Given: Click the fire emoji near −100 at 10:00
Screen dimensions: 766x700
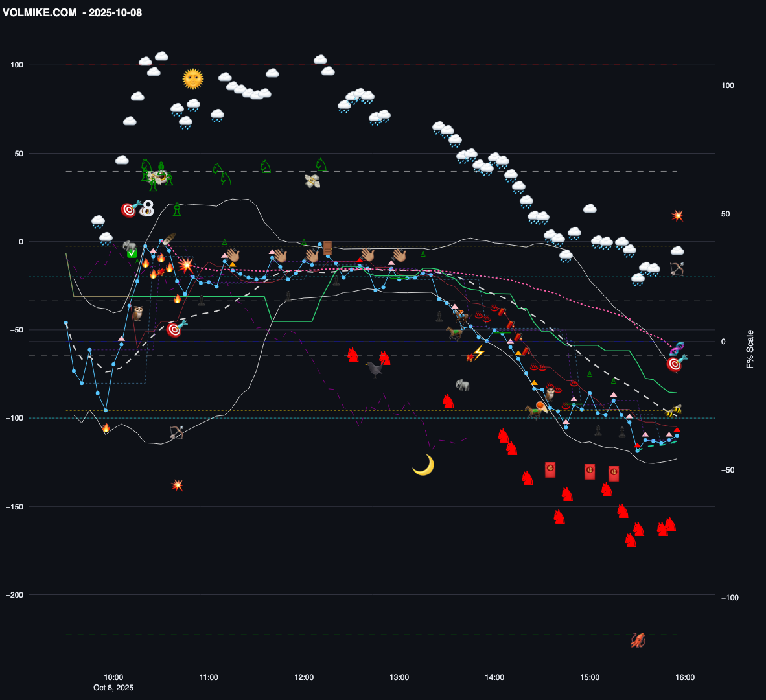Looking at the screenshot, I should click(x=106, y=428).
